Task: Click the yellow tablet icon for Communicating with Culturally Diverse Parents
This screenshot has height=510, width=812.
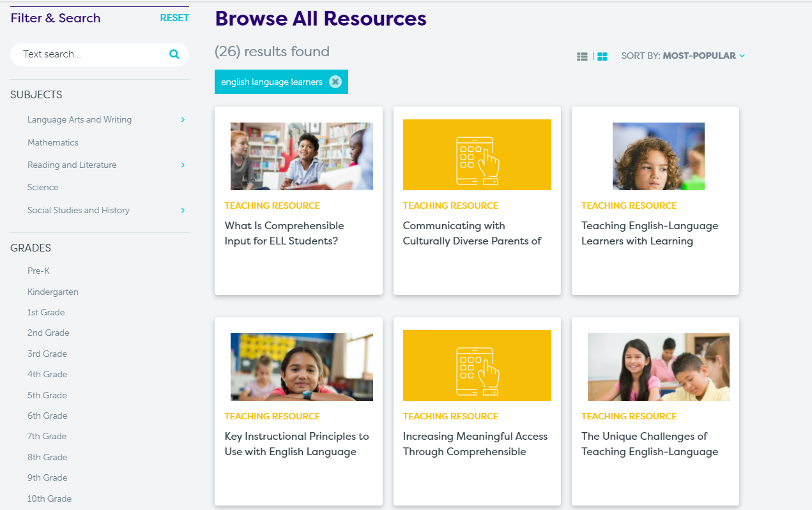Action: (x=477, y=154)
